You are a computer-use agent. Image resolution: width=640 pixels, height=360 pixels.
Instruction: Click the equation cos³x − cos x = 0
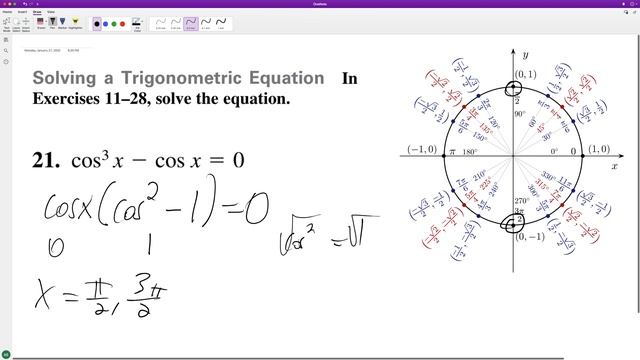click(158, 160)
